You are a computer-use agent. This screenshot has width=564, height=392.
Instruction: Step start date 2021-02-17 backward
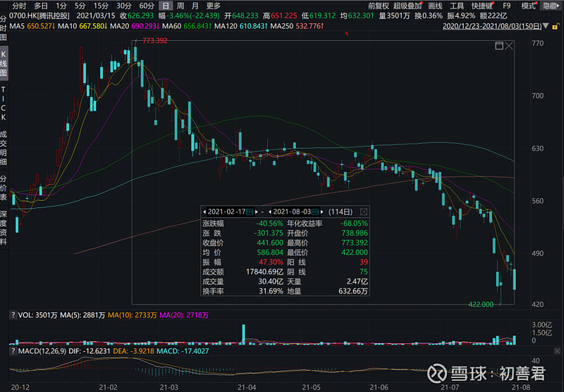pos(204,212)
